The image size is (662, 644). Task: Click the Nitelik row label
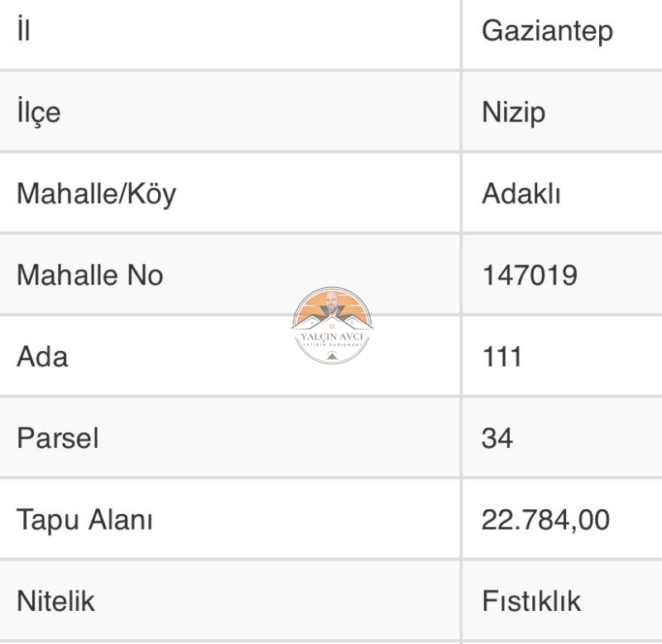coord(55,600)
